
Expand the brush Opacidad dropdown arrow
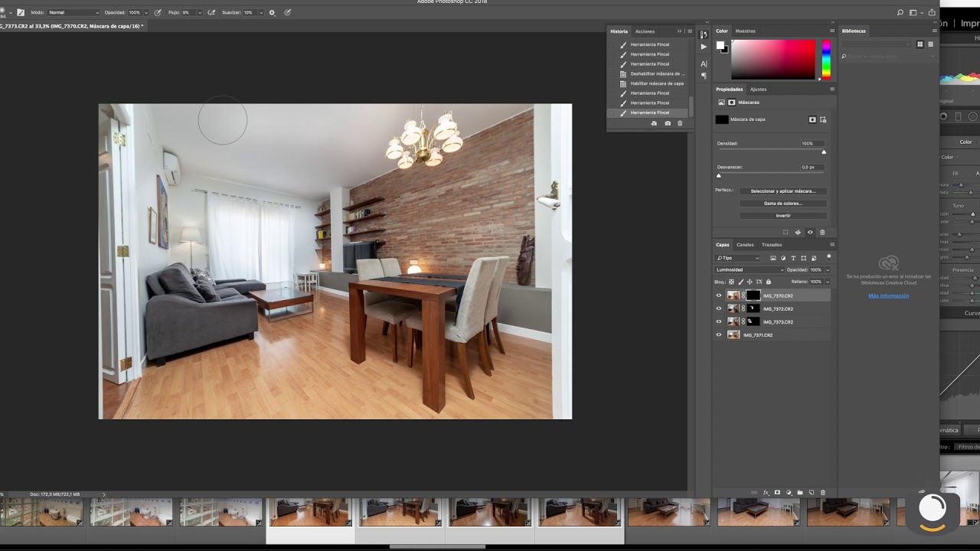tap(148, 12)
